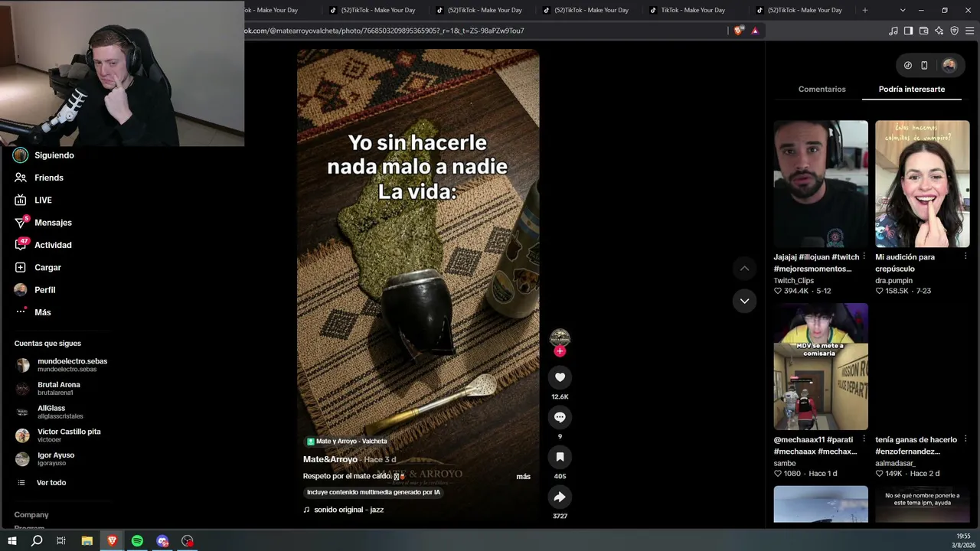The image size is (980, 551).
Task: Open the Company footer link
Action: [x=31, y=515]
